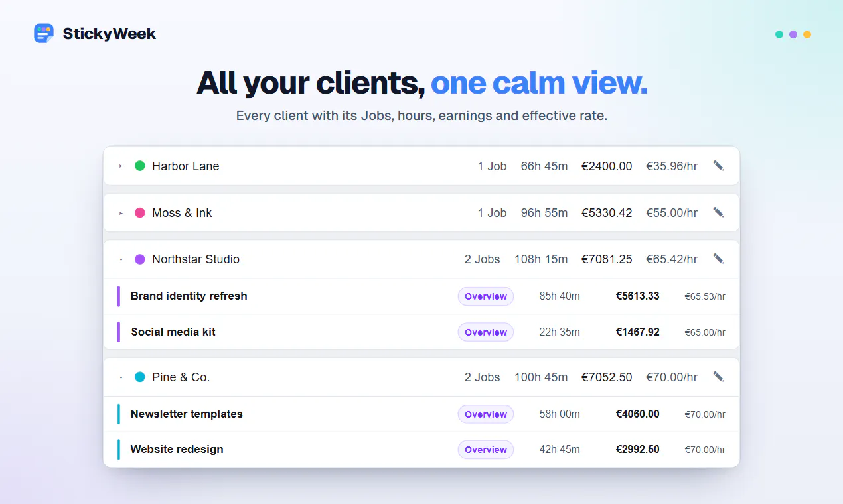Image resolution: width=843 pixels, height=504 pixels.
Task: Click the €55.00/hr effective rate
Action: [672, 213]
